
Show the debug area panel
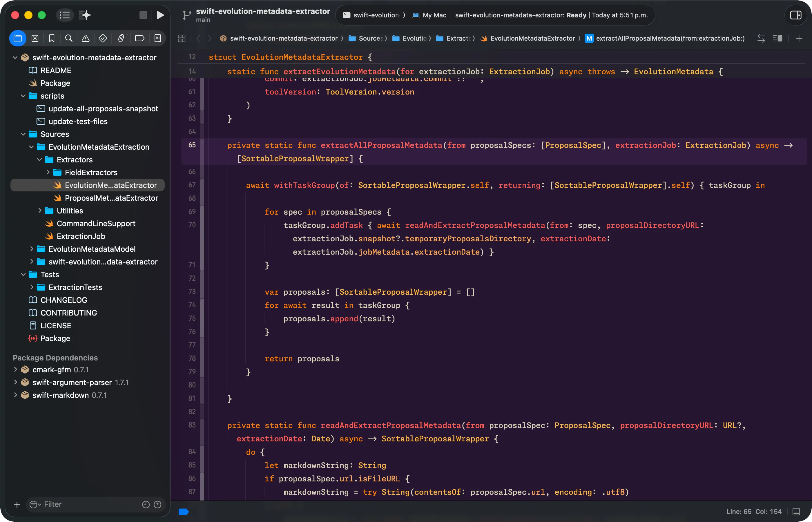(x=796, y=512)
